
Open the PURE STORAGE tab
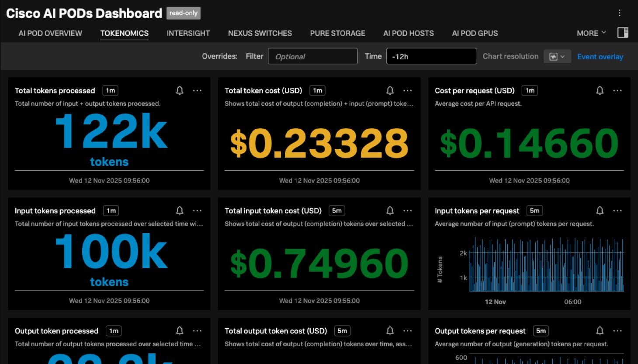pyautogui.click(x=338, y=33)
